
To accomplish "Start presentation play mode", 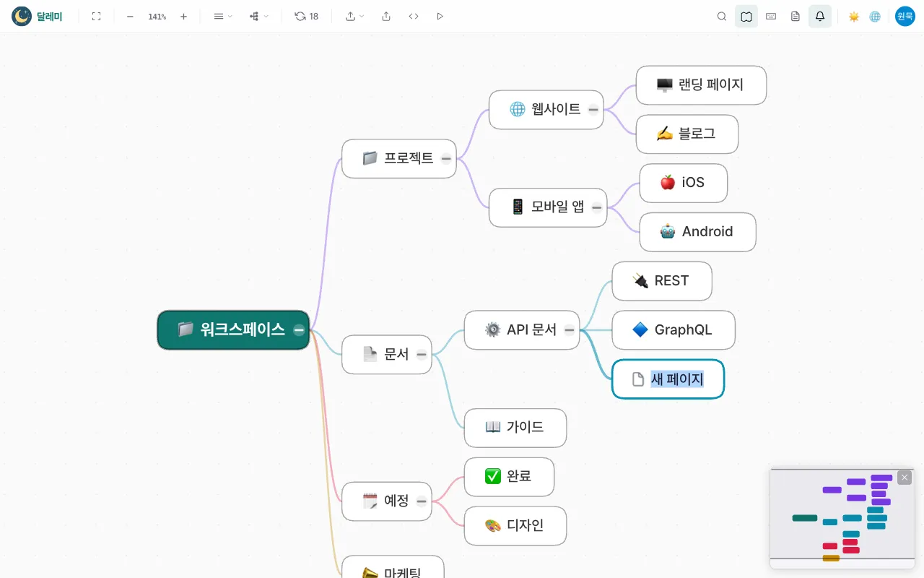I will 440,16.
